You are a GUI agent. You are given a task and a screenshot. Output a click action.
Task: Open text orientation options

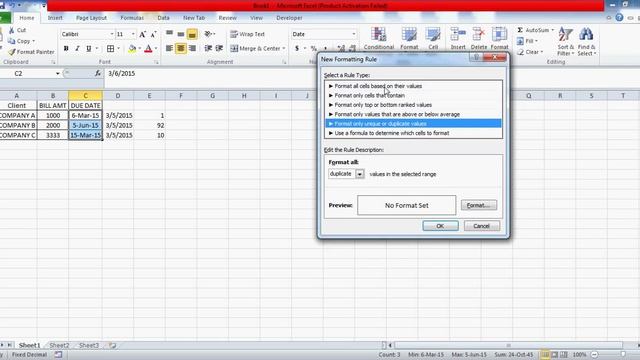pos(210,34)
